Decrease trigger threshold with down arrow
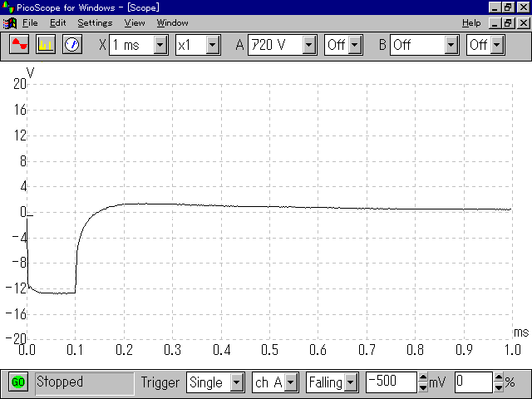This screenshot has width=532, height=399. [423, 387]
